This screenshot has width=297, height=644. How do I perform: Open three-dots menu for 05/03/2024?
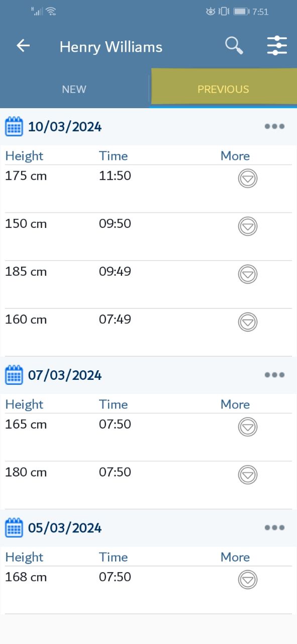click(x=275, y=528)
